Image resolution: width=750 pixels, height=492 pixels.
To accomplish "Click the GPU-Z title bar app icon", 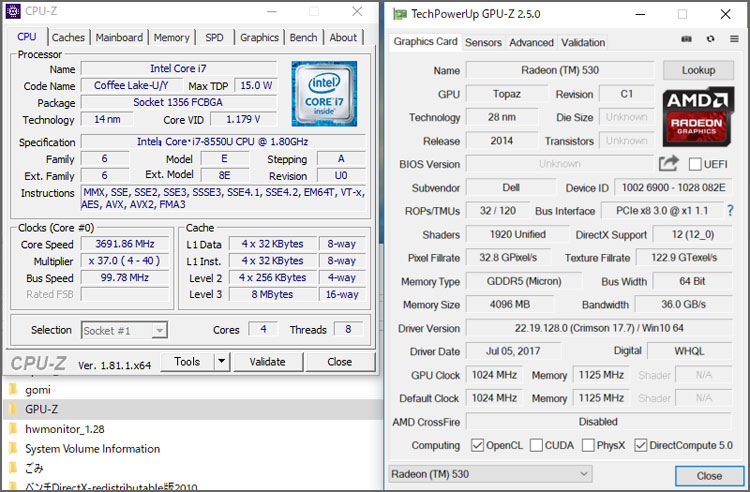I will click(399, 14).
